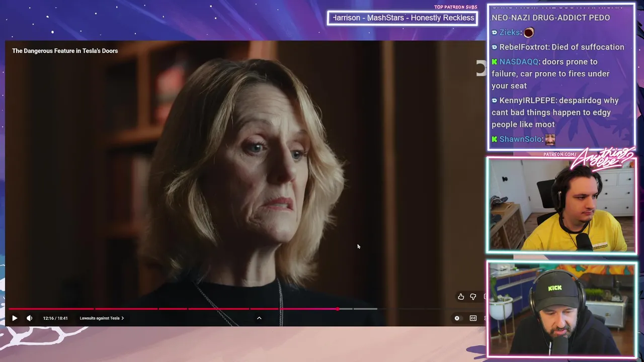Open the Lawsuits against Tesla chapter list

102,318
